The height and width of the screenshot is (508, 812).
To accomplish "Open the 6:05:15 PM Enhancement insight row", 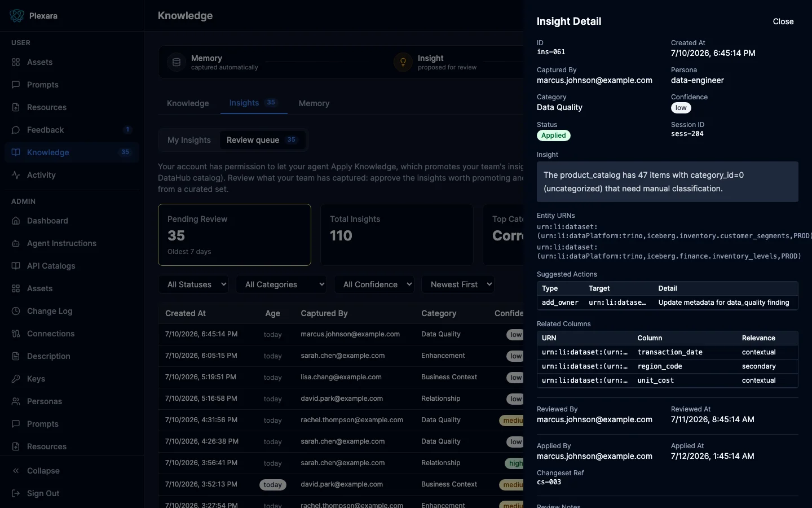I will click(x=341, y=356).
